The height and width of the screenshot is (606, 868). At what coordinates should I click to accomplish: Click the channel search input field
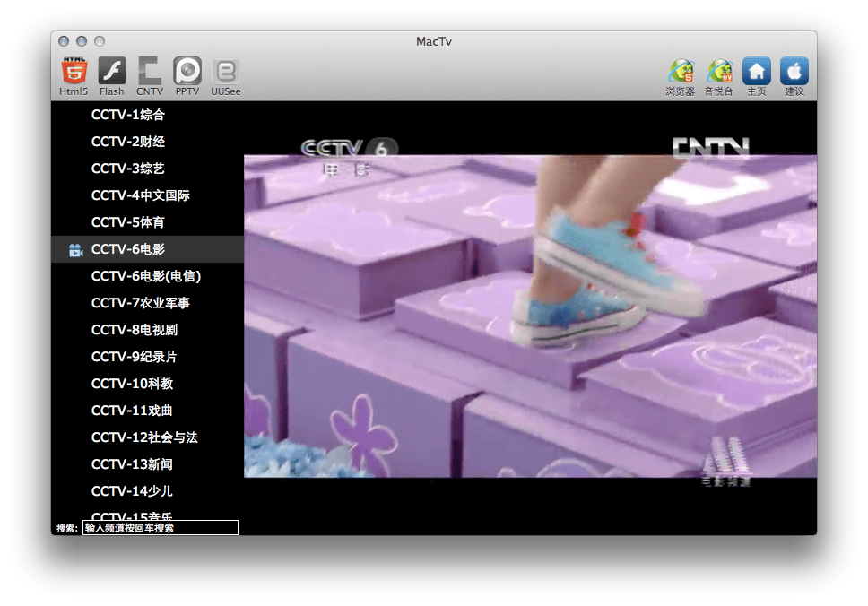coord(161,528)
